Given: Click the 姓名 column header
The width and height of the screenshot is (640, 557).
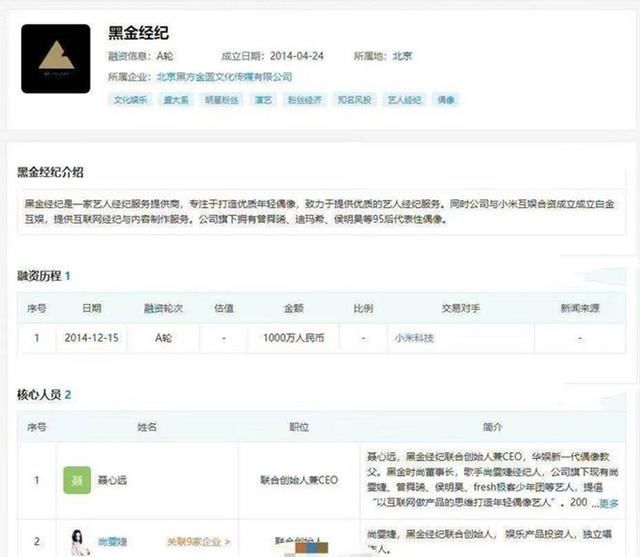Looking at the screenshot, I should tap(147, 427).
